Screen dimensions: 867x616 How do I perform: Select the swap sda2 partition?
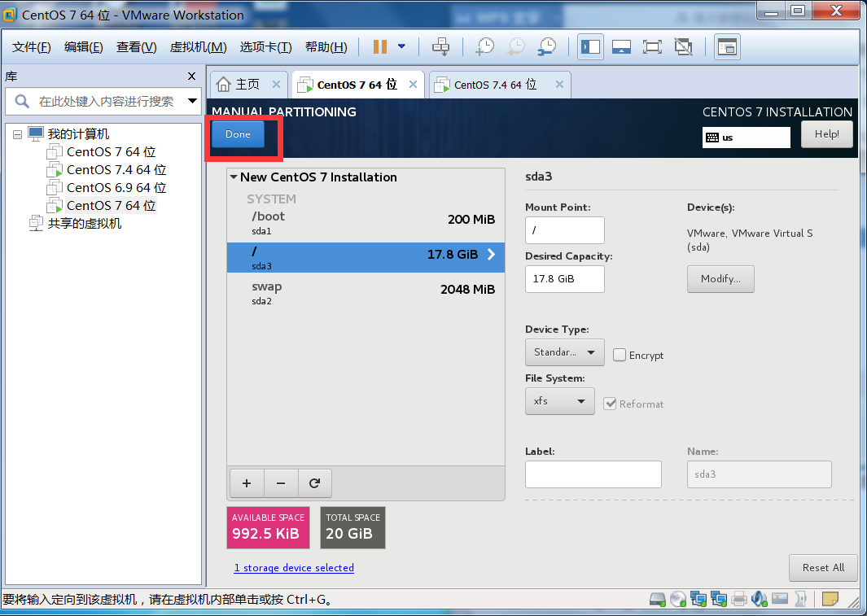(x=366, y=293)
